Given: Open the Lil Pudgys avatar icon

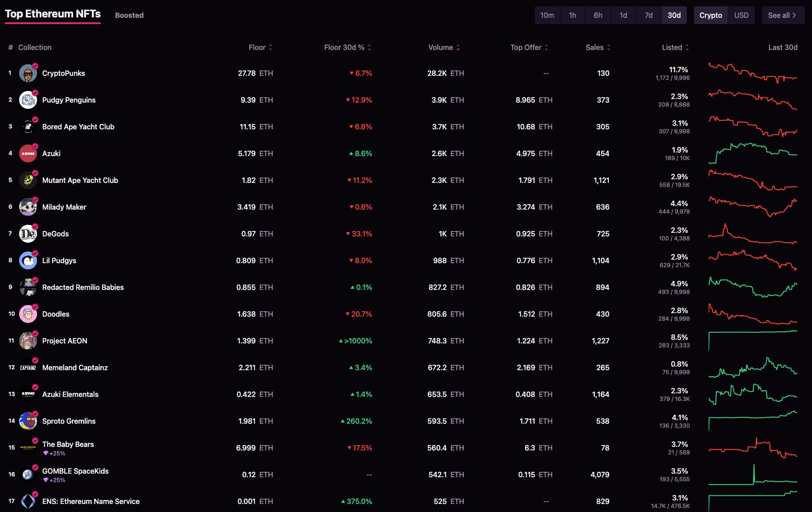Looking at the screenshot, I should [28, 260].
